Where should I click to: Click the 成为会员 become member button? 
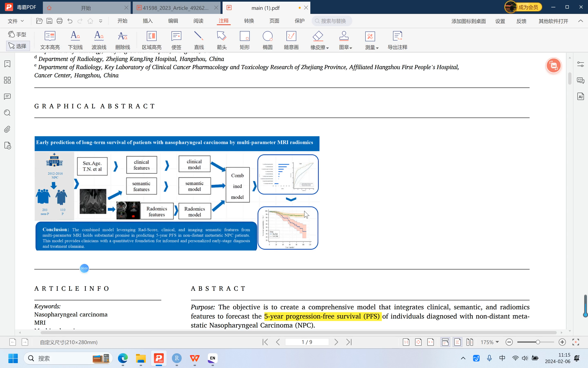click(x=523, y=7)
